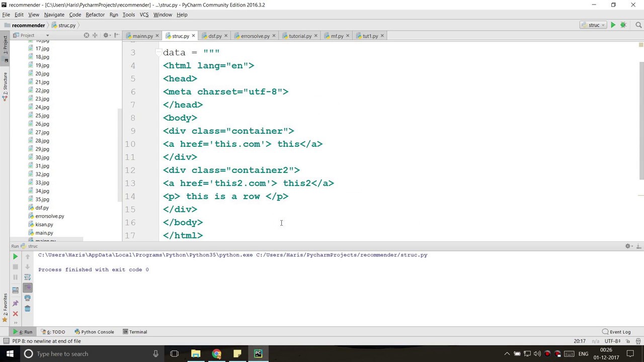Click the Scroll from Source target icon
The height and width of the screenshot is (362, 644).
87,35
